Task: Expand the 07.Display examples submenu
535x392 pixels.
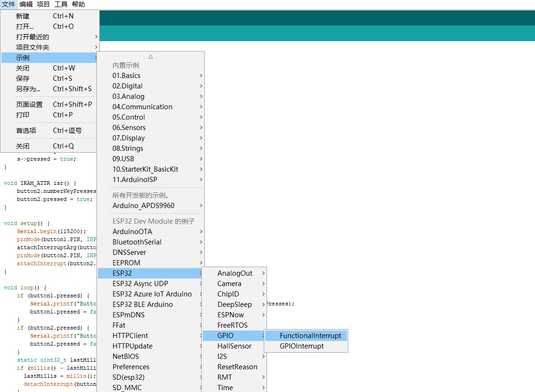Action: 150,138
